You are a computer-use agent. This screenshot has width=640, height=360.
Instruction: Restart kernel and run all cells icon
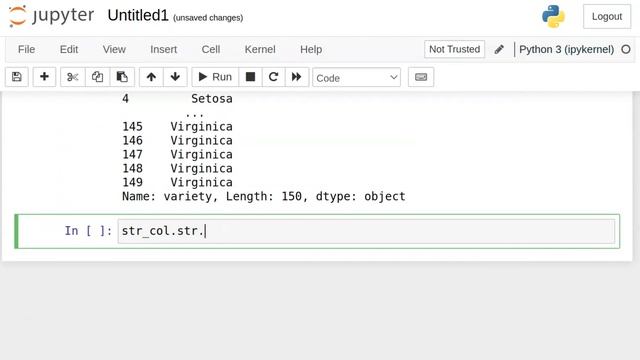click(296, 77)
